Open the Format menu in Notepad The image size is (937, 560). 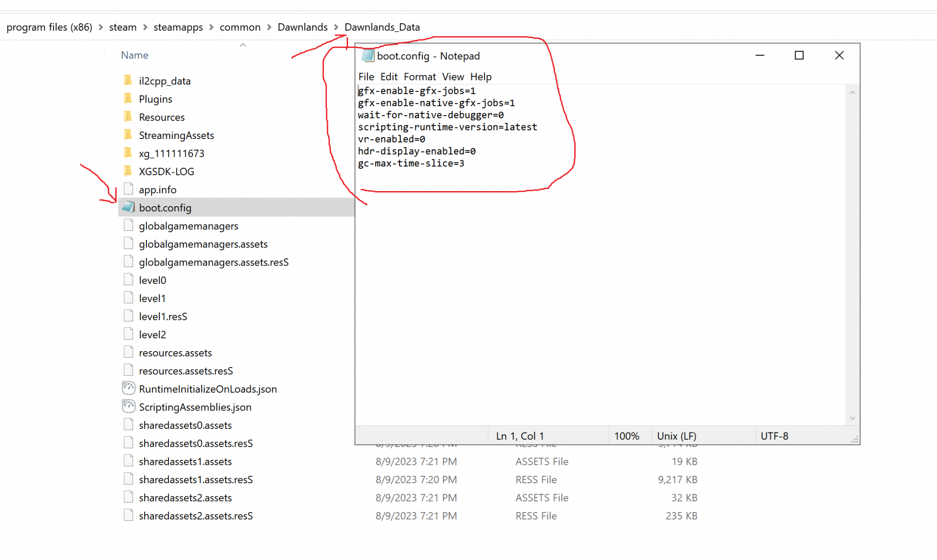pyautogui.click(x=420, y=77)
